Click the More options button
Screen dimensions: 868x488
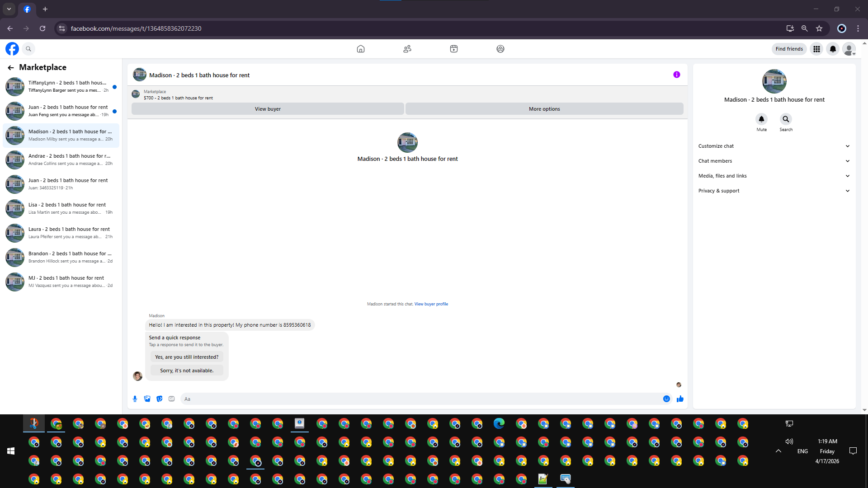pos(544,109)
